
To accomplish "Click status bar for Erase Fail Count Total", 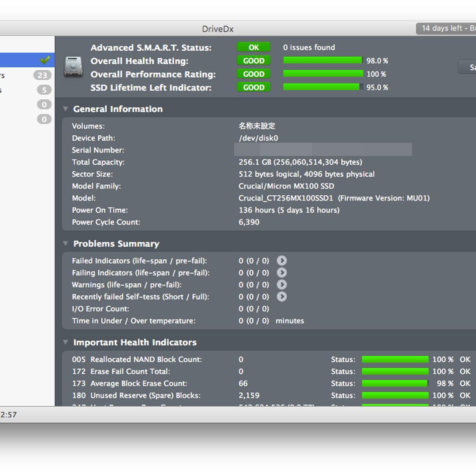I will (395, 372).
